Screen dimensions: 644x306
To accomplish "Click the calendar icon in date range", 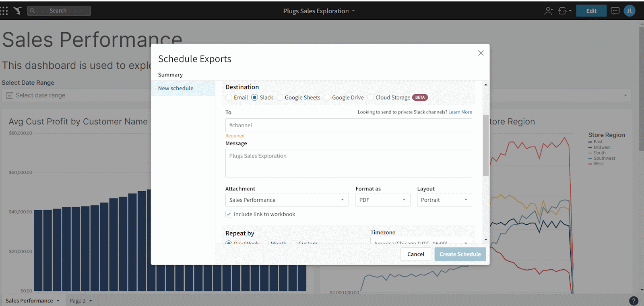I will pyautogui.click(x=10, y=95).
